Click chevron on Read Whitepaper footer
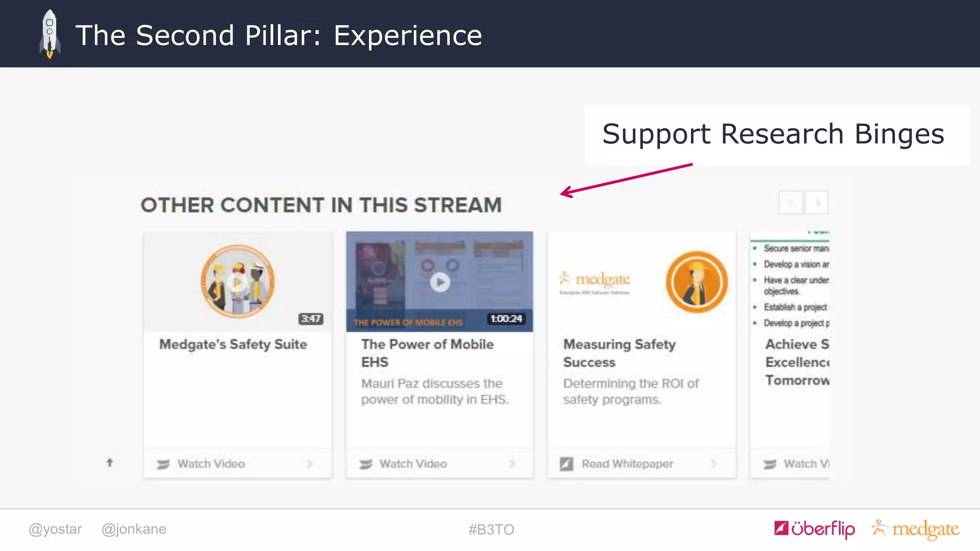The image size is (980, 551). [x=714, y=463]
